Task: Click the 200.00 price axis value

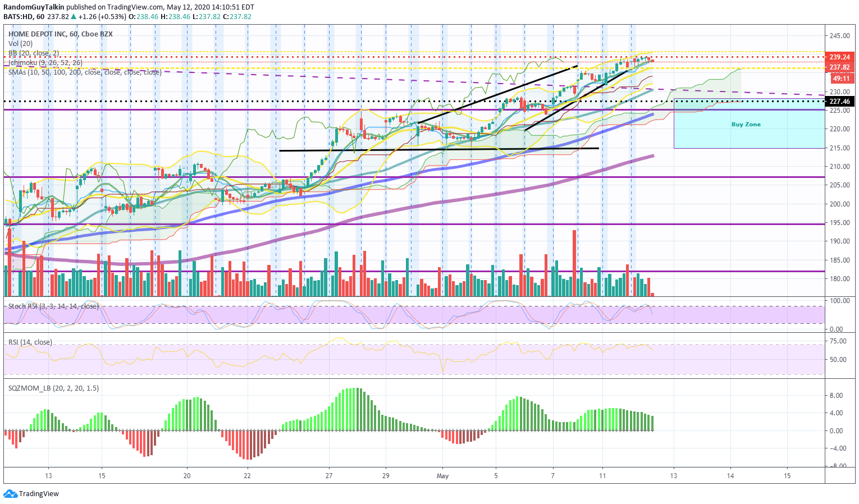Action: coord(839,204)
